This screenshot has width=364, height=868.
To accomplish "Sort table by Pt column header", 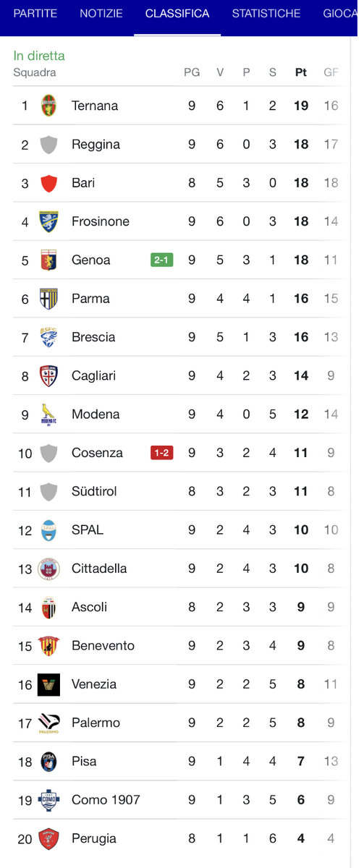I will (x=301, y=72).
